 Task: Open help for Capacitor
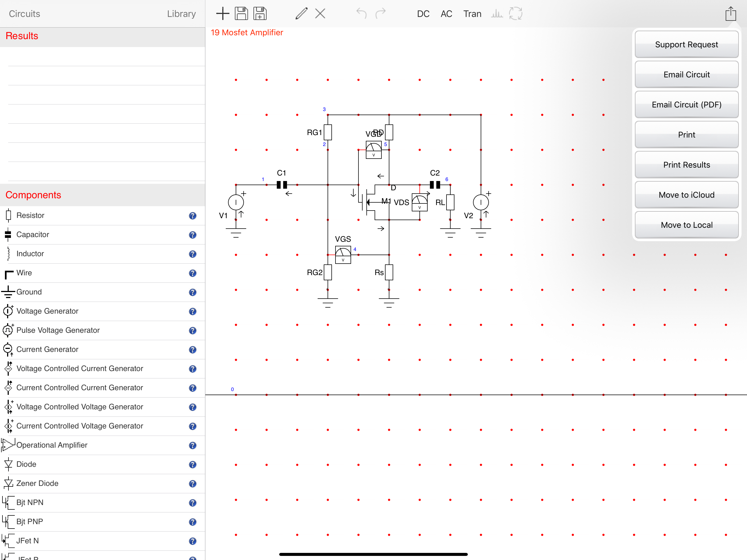192,235
